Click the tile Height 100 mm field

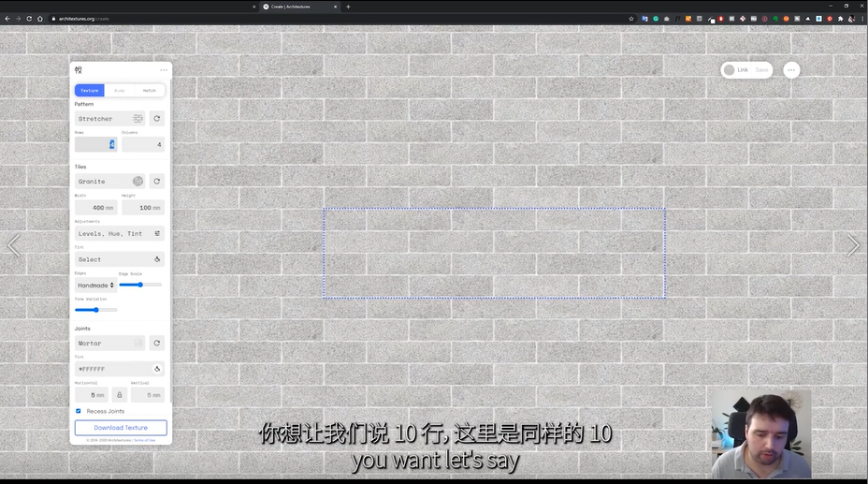pos(143,208)
